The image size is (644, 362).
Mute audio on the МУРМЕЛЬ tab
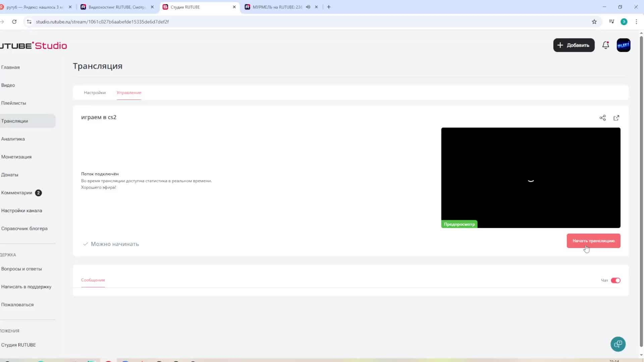308,7
